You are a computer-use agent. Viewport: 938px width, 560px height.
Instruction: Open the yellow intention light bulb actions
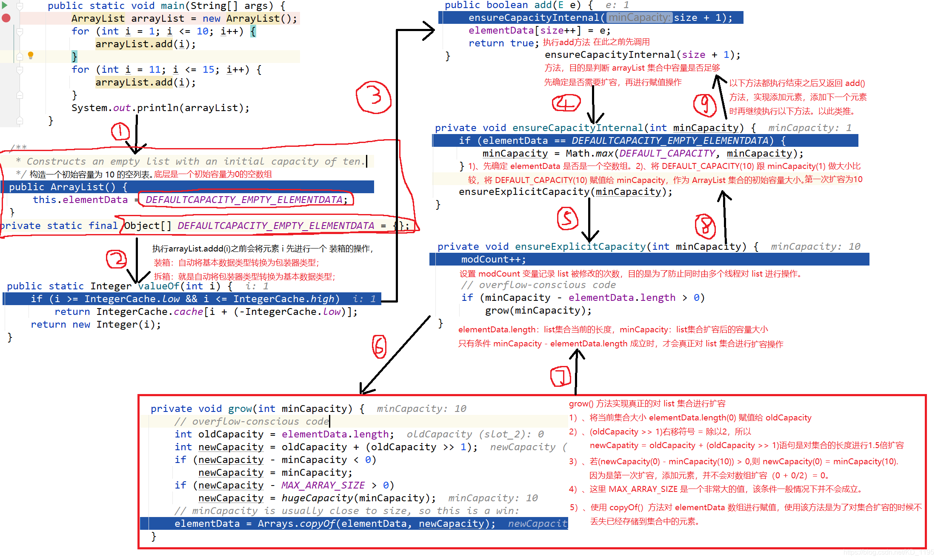[x=30, y=56]
